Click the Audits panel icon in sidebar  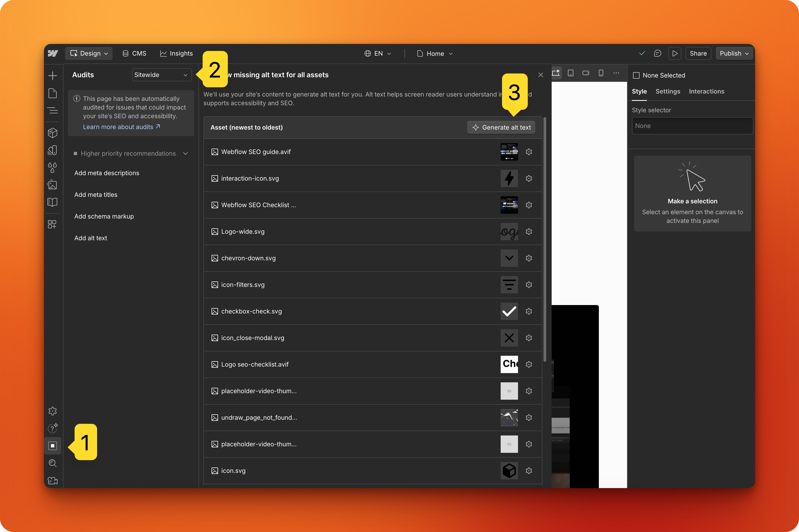[53, 446]
